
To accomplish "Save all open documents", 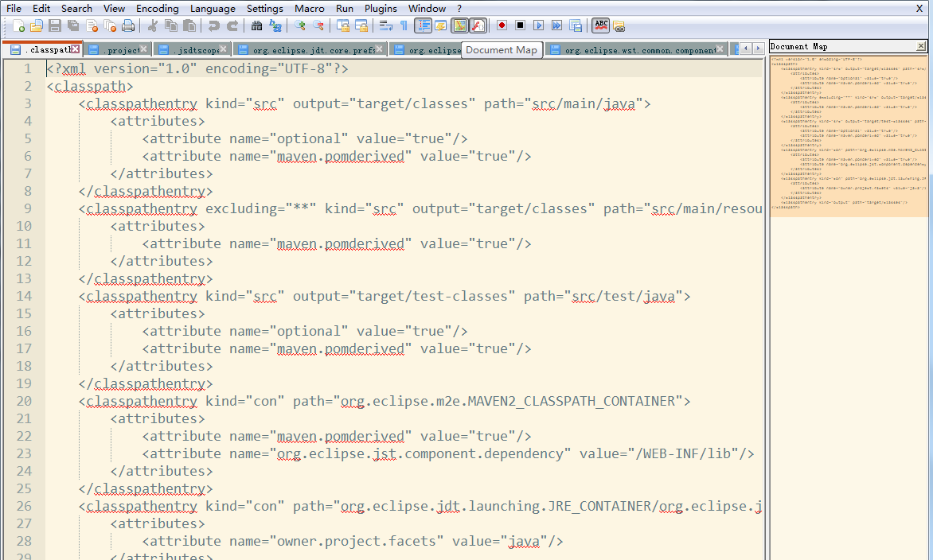I will pos(72,25).
